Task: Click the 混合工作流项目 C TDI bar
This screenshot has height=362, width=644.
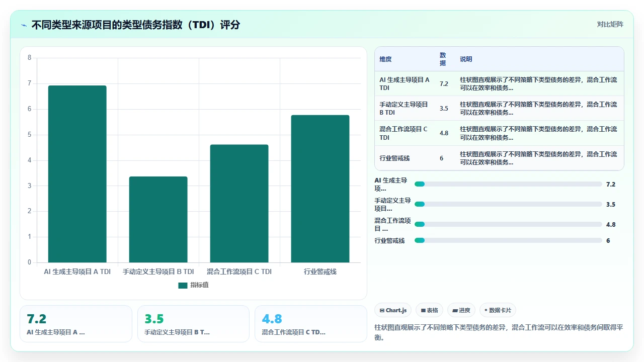Action: tap(239, 204)
